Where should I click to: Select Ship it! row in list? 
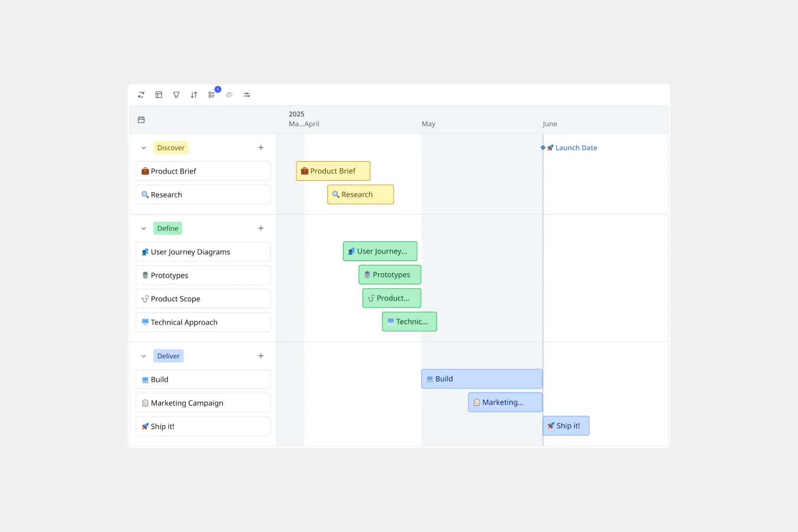[x=203, y=426]
